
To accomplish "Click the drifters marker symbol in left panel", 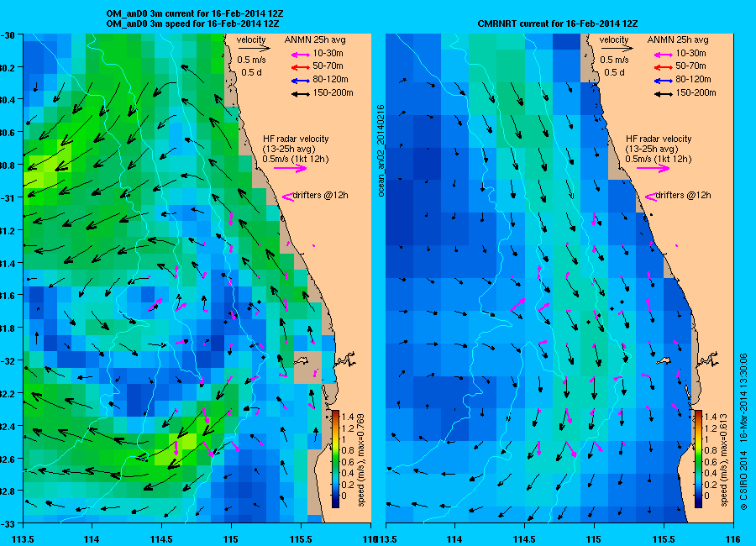I will (x=287, y=197).
